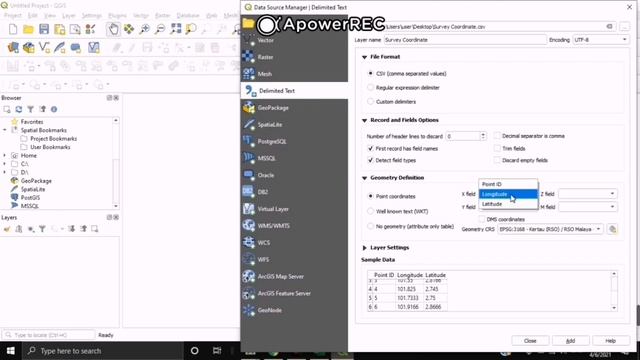This screenshot has width=640, height=360.
Task: Click the Open Project folder icon
Action: [29, 29]
